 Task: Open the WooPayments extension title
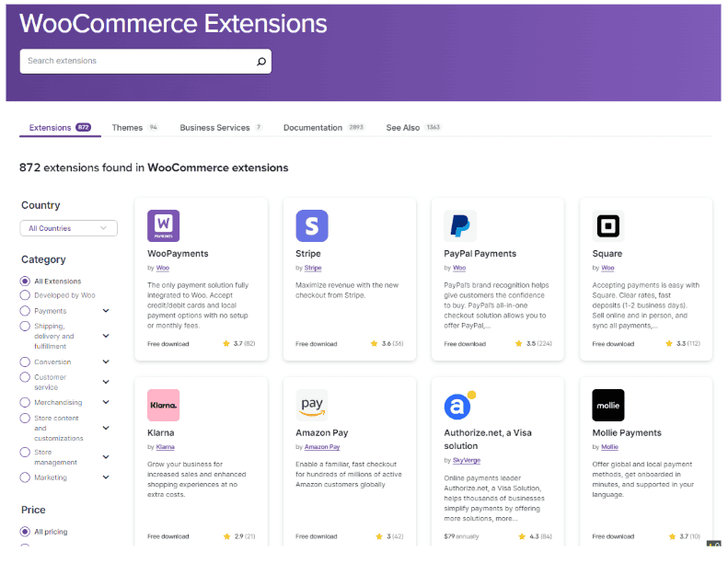(178, 254)
